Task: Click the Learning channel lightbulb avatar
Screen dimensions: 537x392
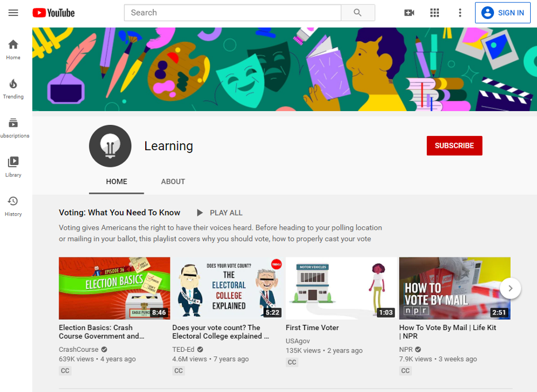Action: 110,146
